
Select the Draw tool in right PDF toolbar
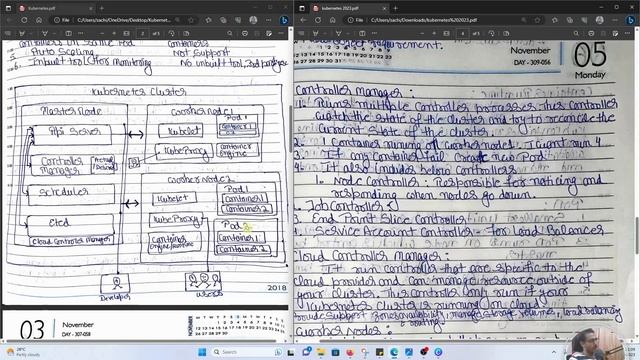point(316,33)
